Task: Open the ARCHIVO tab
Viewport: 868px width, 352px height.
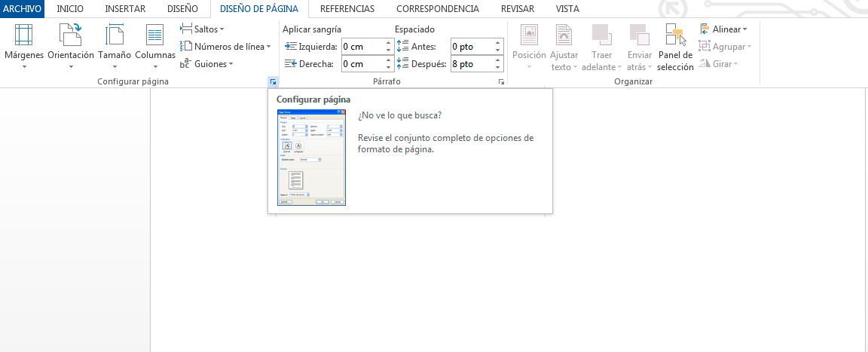Action: [x=22, y=9]
